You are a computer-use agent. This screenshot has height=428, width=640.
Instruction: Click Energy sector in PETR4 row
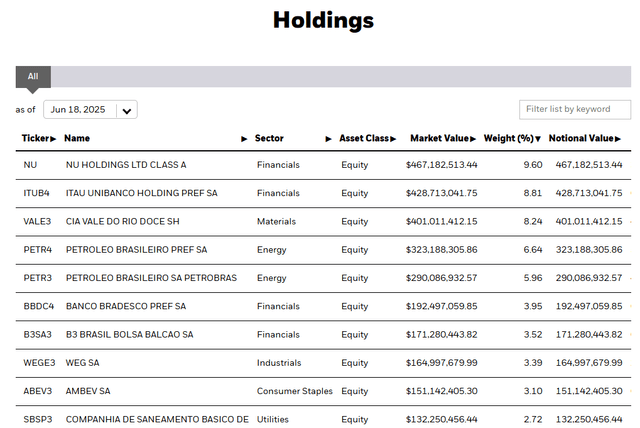271,250
